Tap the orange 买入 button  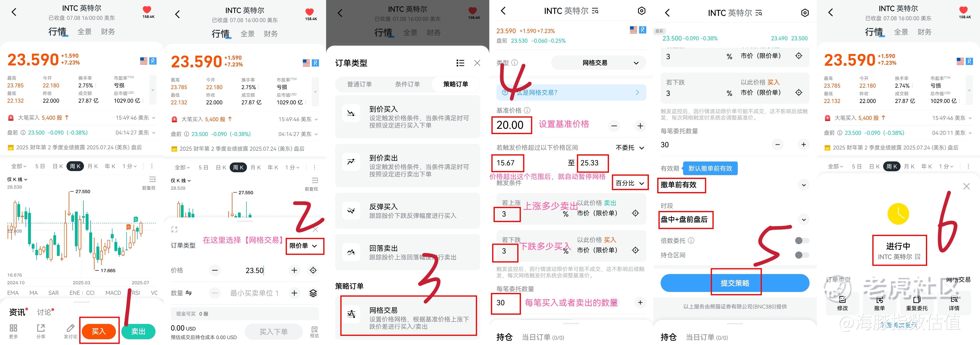pos(99,331)
